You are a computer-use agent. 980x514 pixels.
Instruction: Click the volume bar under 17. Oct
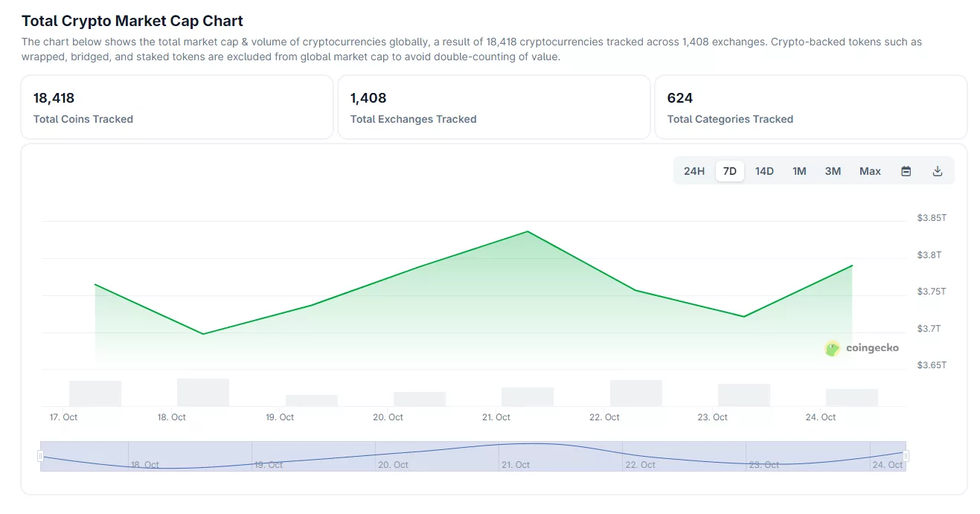coord(95,394)
